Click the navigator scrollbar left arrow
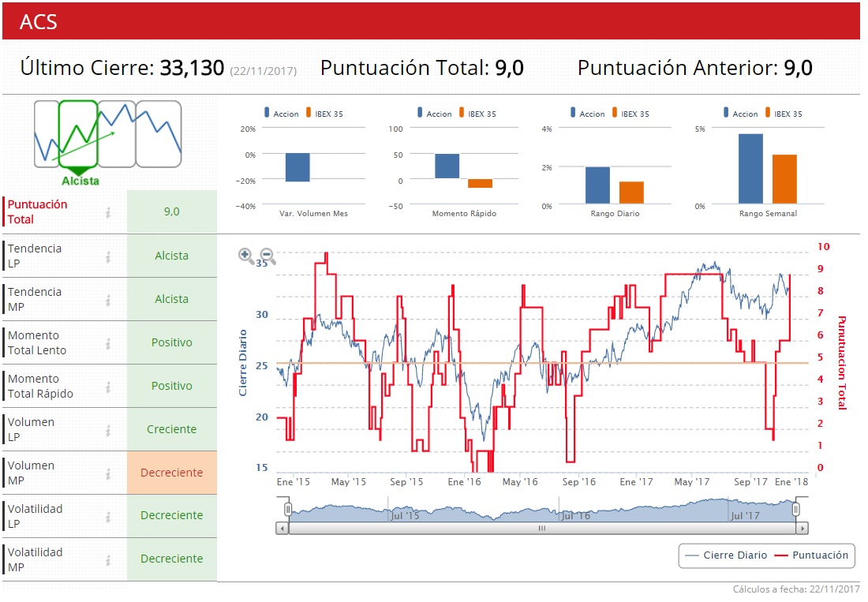This screenshot has height=602, width=868. 282,529
